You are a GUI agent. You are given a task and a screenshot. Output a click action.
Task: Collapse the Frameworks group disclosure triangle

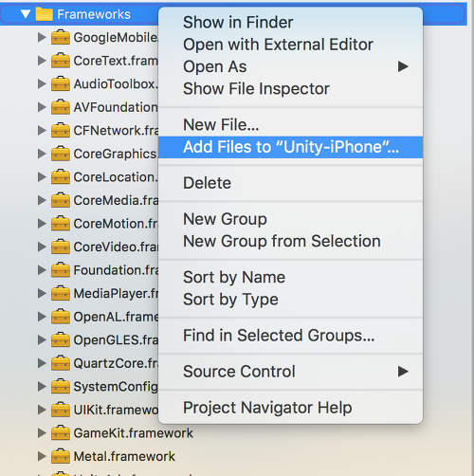coord(26,14)
